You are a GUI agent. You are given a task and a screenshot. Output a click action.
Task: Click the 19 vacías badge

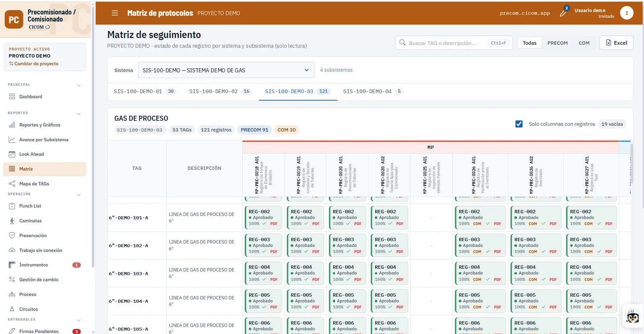coord(612,124)
